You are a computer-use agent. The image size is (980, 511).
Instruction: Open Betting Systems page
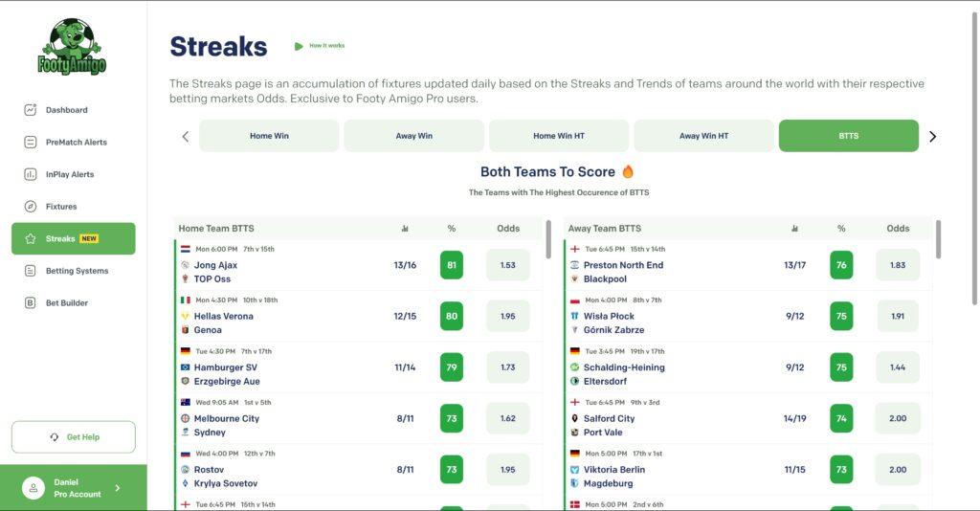(x=77, y=271)
